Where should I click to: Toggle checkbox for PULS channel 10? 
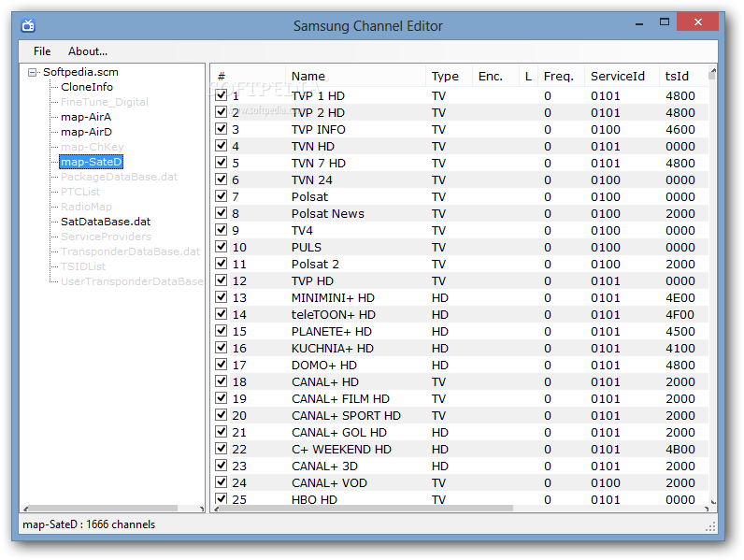222,246
